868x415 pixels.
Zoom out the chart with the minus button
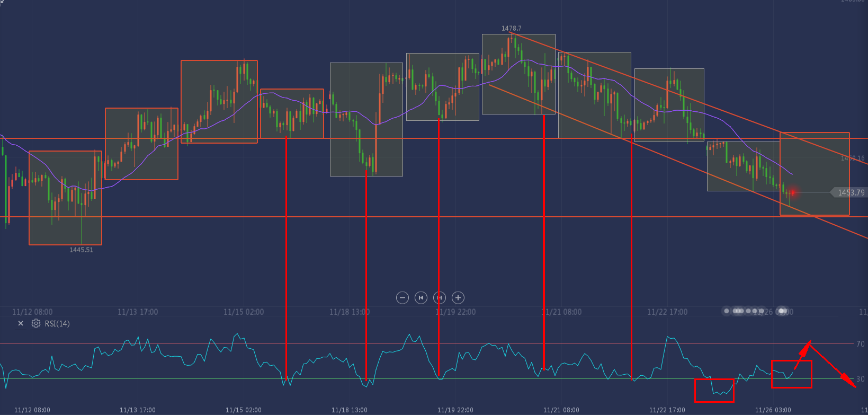(402, 298)
